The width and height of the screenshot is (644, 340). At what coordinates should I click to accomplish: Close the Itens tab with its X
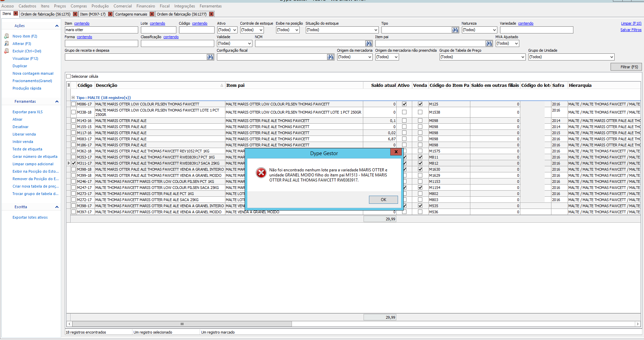[x=16, y=14]
